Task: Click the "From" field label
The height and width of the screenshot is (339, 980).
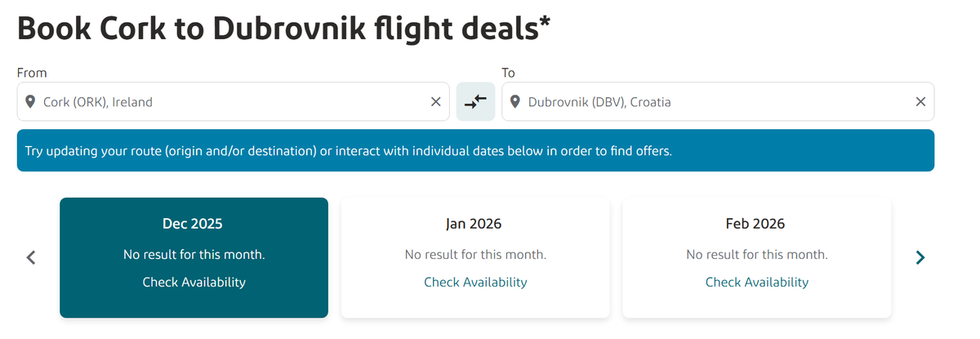Action: 32,73
